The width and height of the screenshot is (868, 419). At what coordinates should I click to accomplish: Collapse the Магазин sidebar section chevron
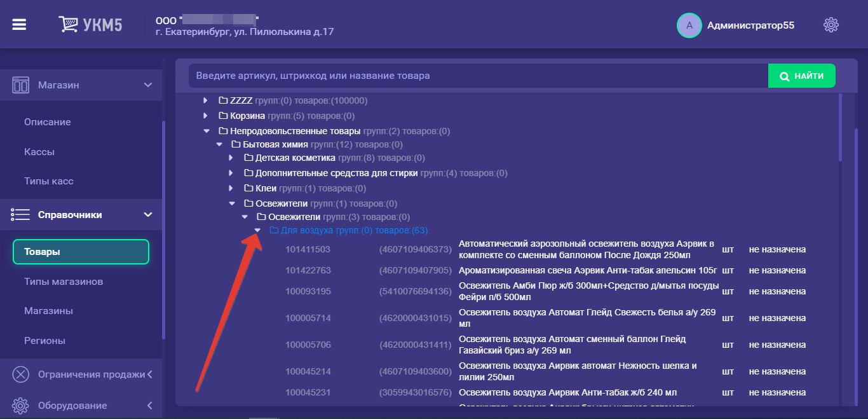148,85
